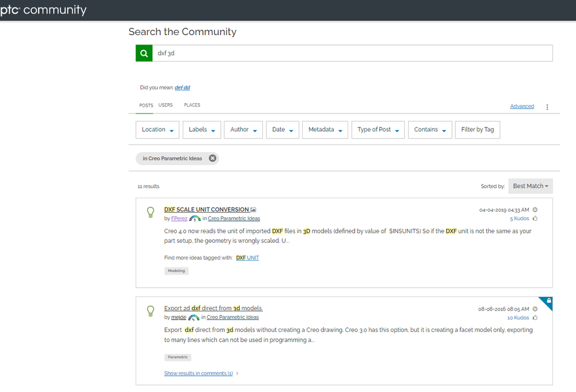This screenshot has height=392, width=576.
Task: Click the 10 Kudos count link
Action: (x=518, y=318)
